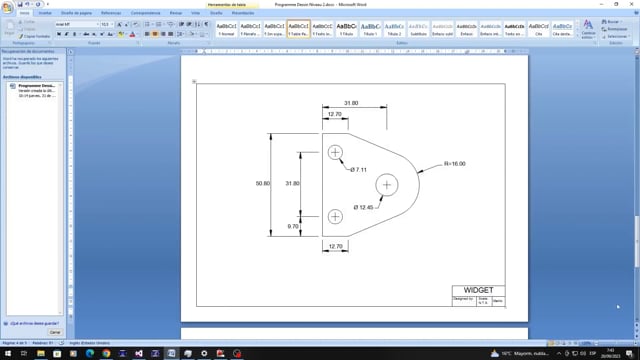
Task: Open Google Chrome from taskbar
Action: tap(106, 353)
